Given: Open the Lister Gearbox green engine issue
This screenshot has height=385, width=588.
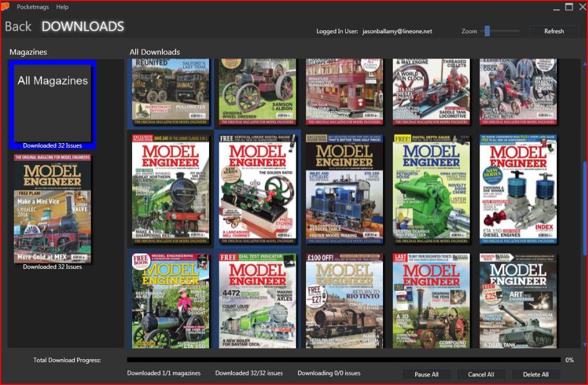Looking at the screenshot, I should click(x=431, y=189).
